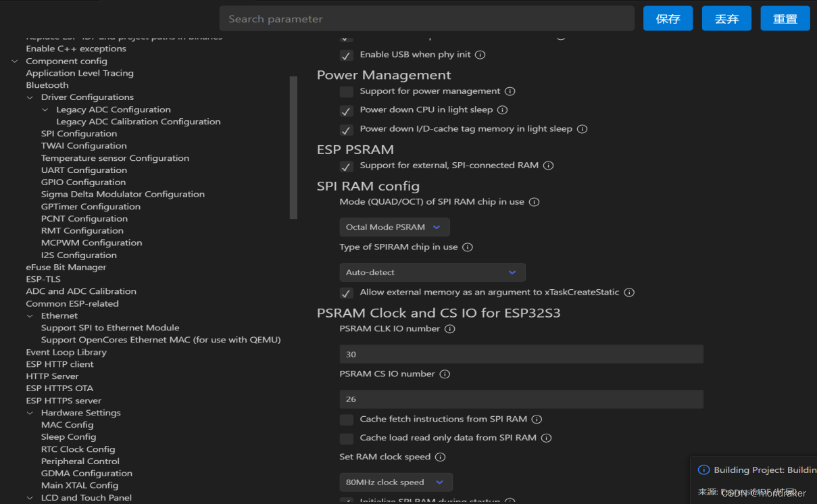Viewport: 817px width, 504px height.
Task: Click the info icon beside Enable USB when phy init
Action: [x=480, y=55]
